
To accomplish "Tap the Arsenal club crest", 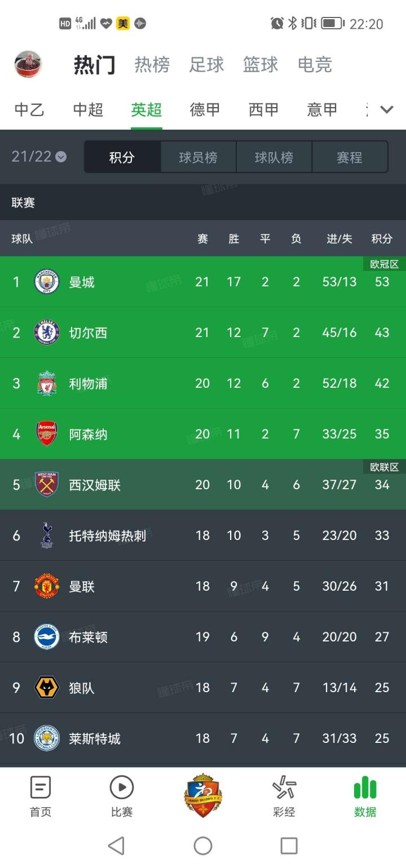I will coord(47,434).
